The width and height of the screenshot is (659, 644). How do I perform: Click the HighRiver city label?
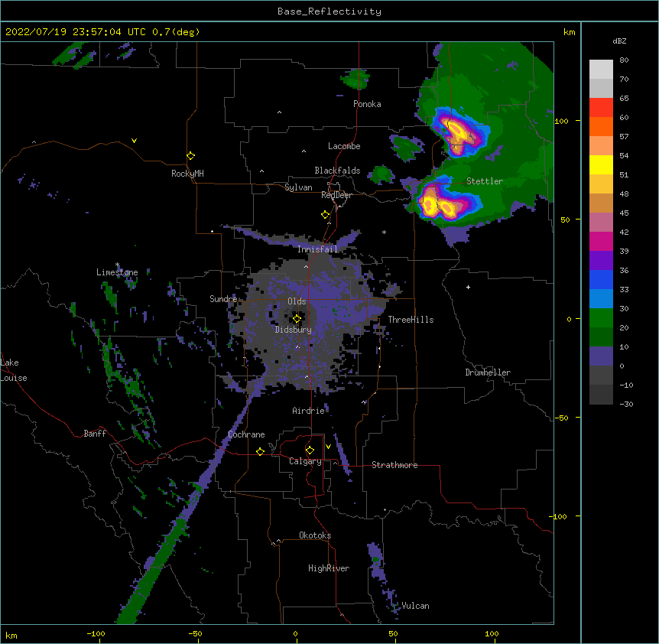(x=329, y=568)
